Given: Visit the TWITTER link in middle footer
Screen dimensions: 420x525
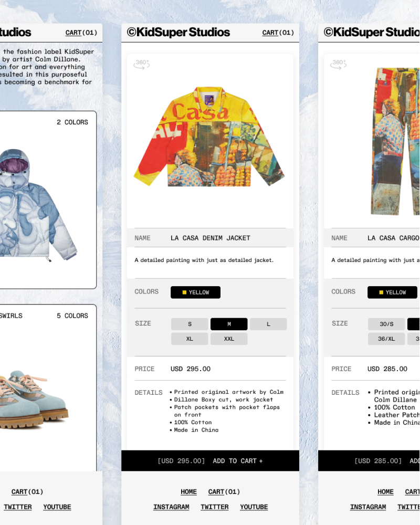Looking at the screenshot, I should pyautogui.click(x=214, y=507).
